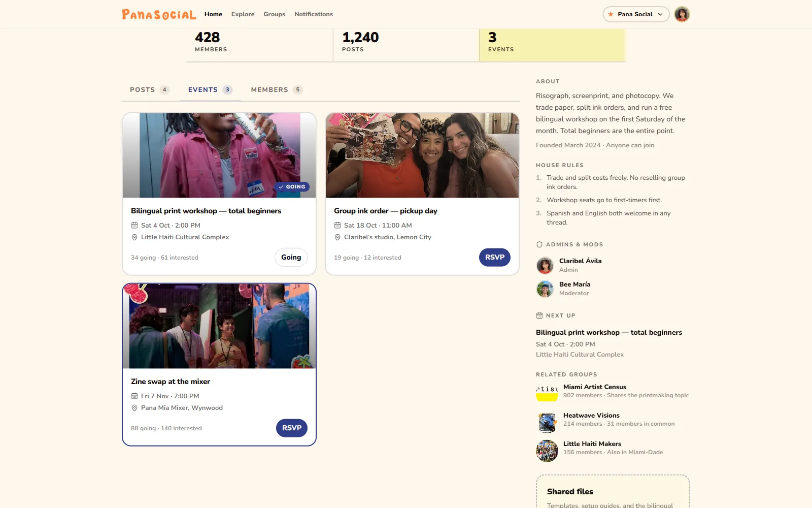
Task: Open the Notifications nav item
Action: coord(314,14)
